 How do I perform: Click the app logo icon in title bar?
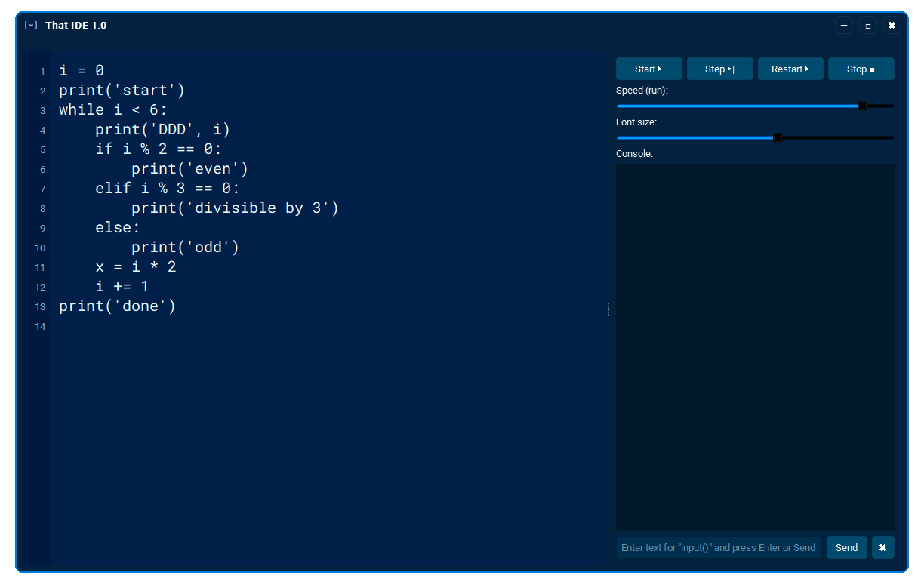tap(31, 26)
